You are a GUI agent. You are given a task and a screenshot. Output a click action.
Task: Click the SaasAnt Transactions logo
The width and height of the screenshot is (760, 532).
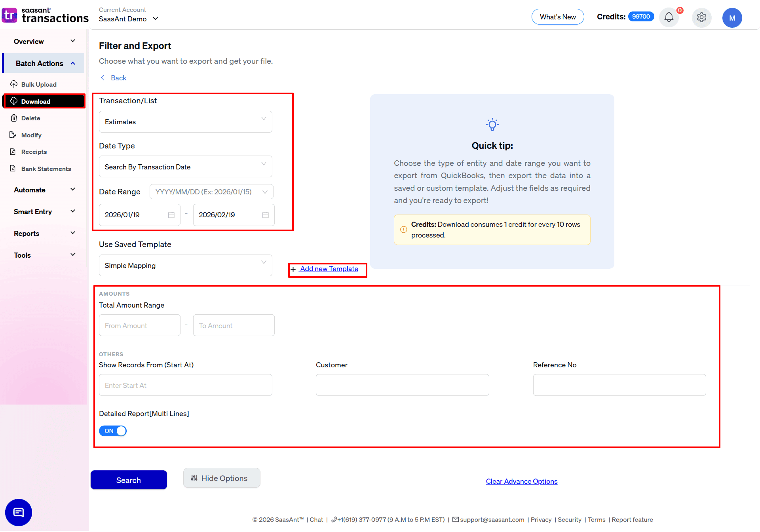pos(45,15)
